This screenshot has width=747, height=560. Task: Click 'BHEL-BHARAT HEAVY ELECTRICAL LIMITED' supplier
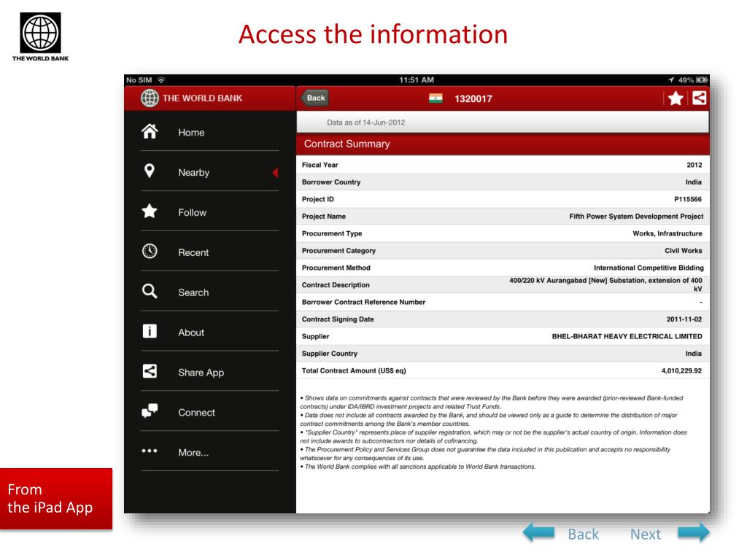[627, 336]
